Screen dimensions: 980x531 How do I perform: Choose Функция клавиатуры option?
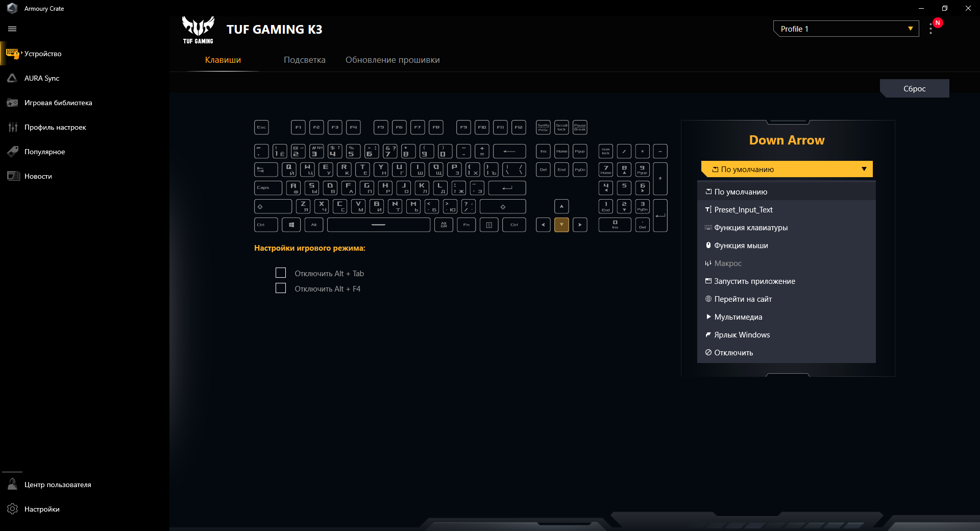point(787,228)
